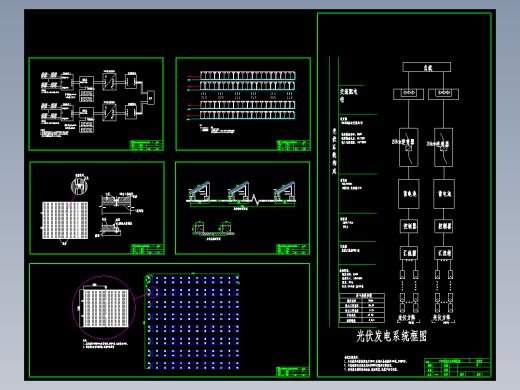Click the vertical 光伏系统构成 heading

pos(334,151)
